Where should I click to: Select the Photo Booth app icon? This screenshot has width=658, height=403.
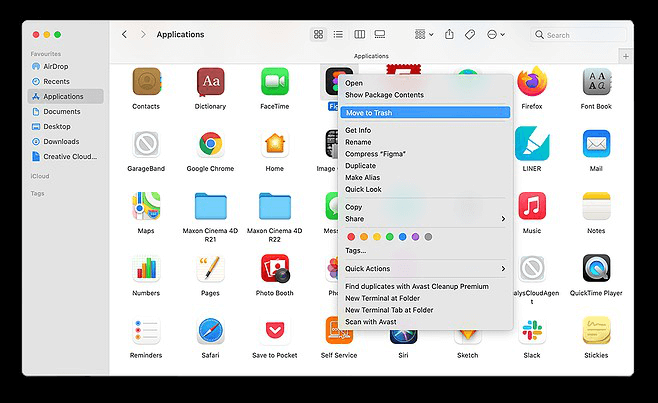coord(274,268)
